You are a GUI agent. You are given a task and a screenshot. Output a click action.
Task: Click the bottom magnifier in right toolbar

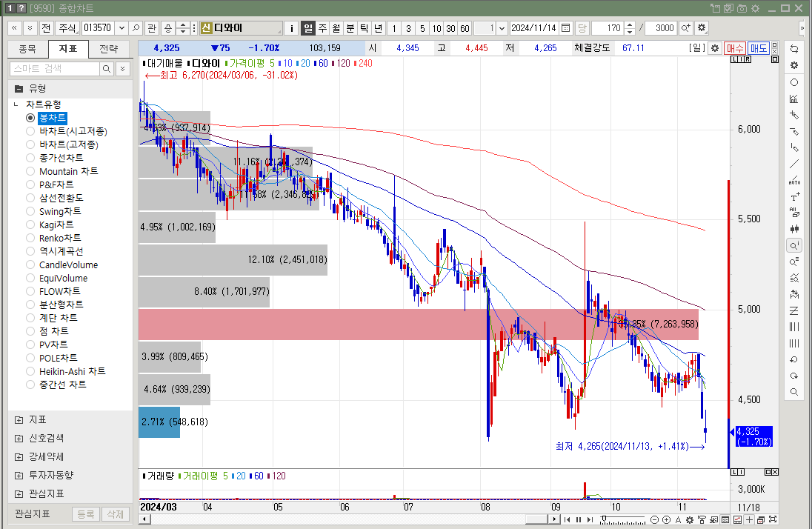794,392
